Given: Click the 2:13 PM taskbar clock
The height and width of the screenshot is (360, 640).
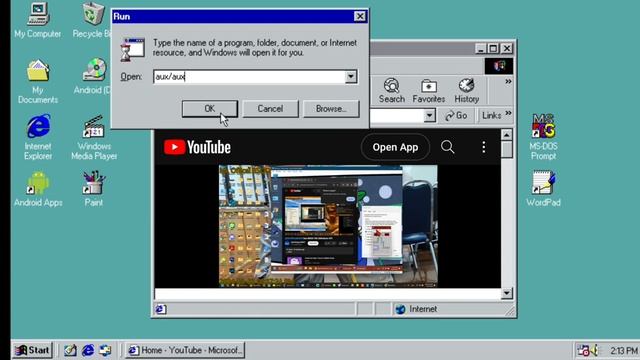Looking at the screenshot, I should 624,351.
